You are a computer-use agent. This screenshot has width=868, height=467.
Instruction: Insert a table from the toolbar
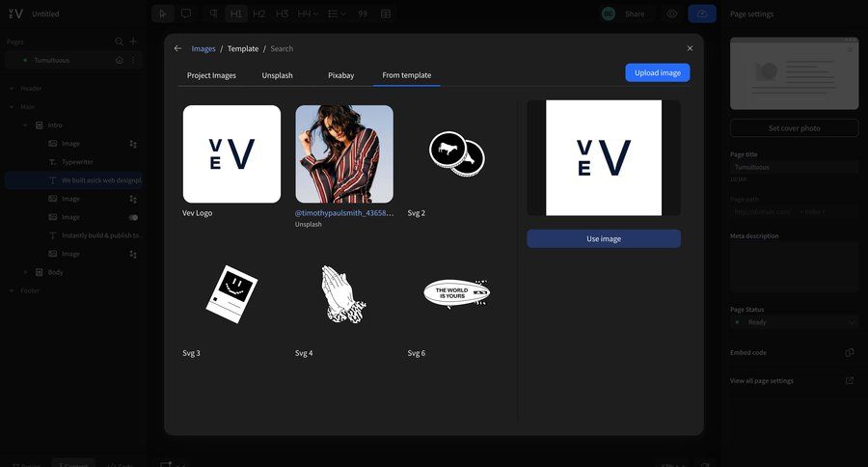click(x=386, y=14)
